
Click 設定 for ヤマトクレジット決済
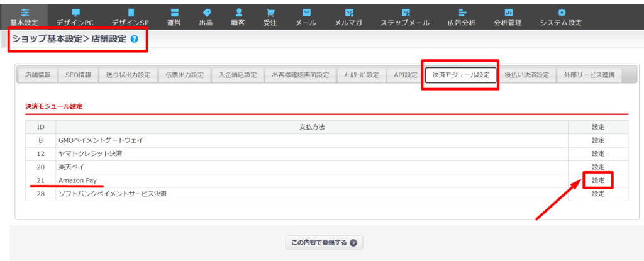pyautogui.click(x=598, y=153)
